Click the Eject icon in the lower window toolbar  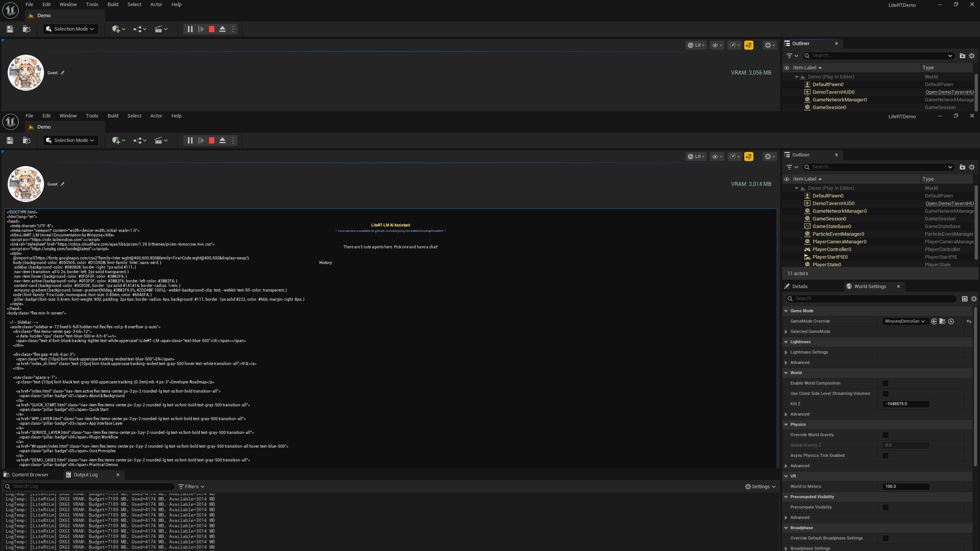click(222, 140)
